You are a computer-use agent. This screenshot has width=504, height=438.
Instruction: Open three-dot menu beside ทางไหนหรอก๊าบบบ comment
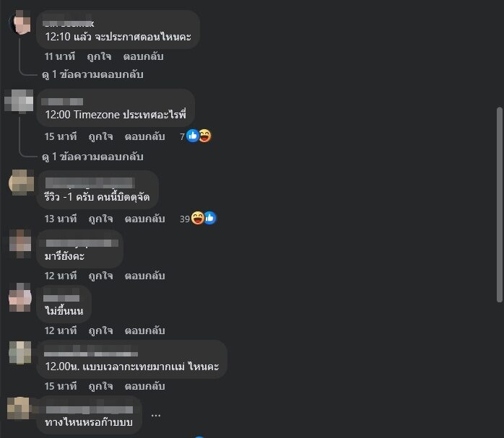tap(156, 416)
